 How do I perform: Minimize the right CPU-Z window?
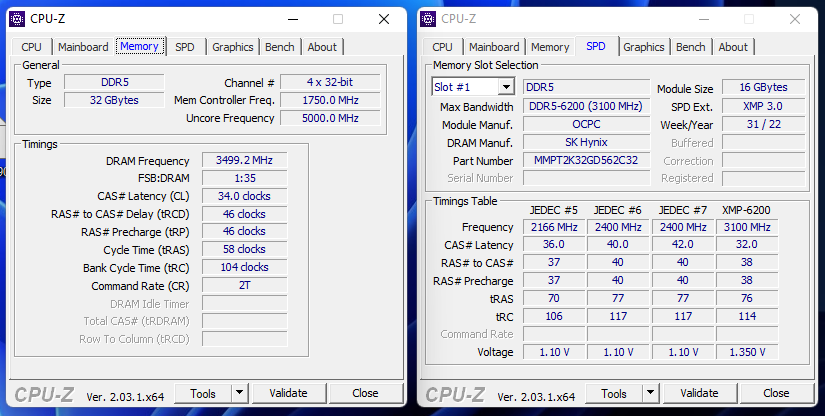[x=704, y=19]
